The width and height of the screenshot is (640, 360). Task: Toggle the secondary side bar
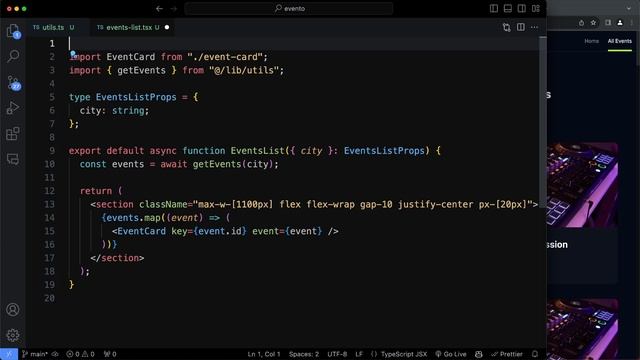(522, 9)
